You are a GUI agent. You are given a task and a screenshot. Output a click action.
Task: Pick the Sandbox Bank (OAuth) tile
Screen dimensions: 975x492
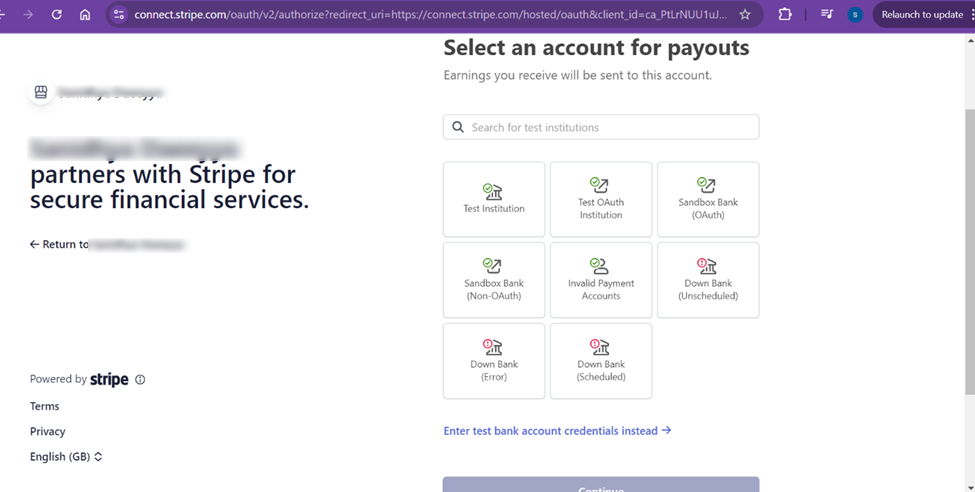click(x=708, y=200)
